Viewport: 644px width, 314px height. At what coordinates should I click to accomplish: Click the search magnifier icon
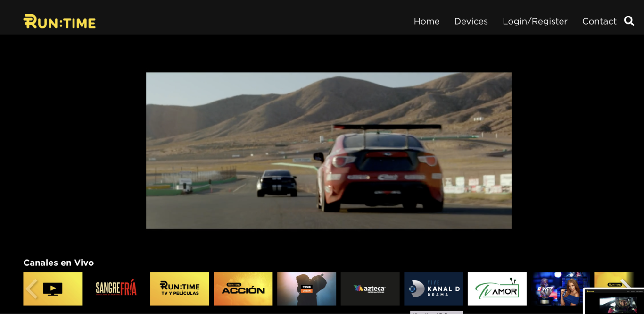[x=629, y=21]
